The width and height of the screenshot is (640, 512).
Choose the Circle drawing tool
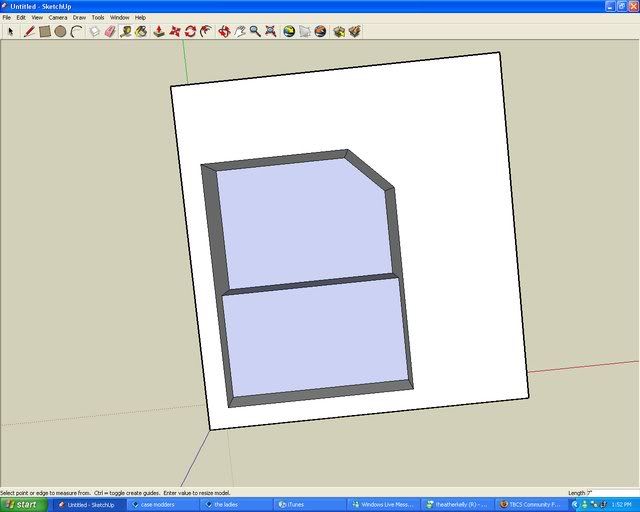click(60, 31)
